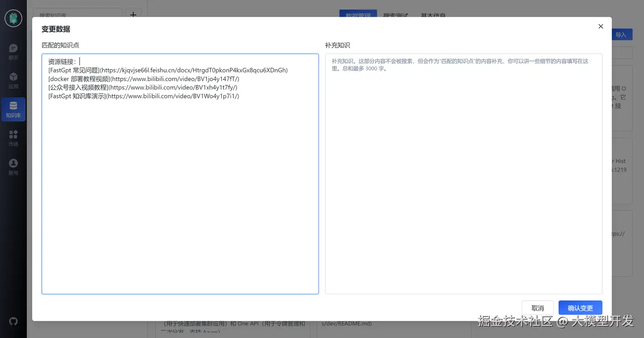The height and width of the screenshot is (338, 644).
Task: Select the 知识库 sidebar icon
Action: (x=13, y=110)
